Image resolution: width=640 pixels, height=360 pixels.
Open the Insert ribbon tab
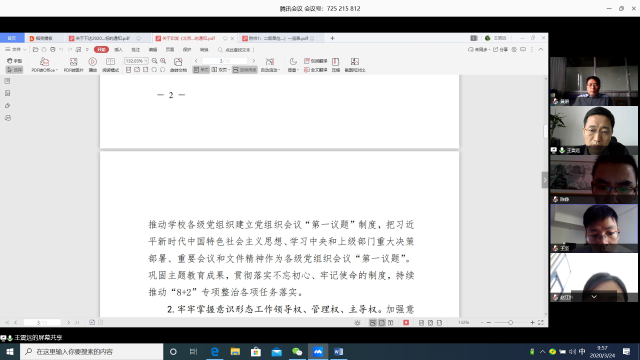(118, 50)
